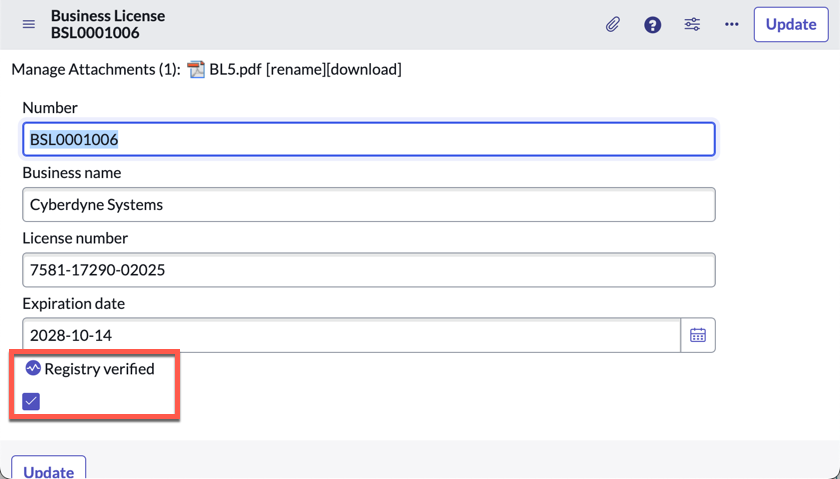Open the help question mark icon
Screen dimensions: 840x479
(652, 25)
